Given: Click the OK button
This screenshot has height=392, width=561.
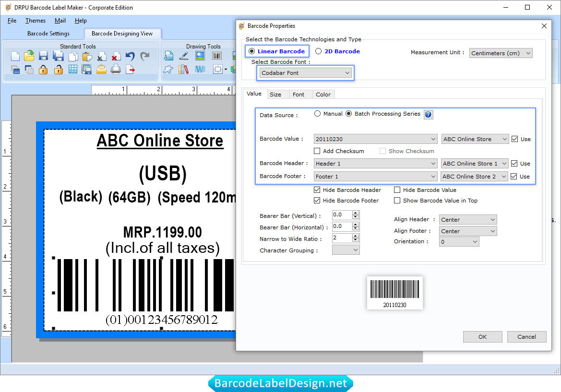Looking at the screenshot, I should (x=483, y=337).
